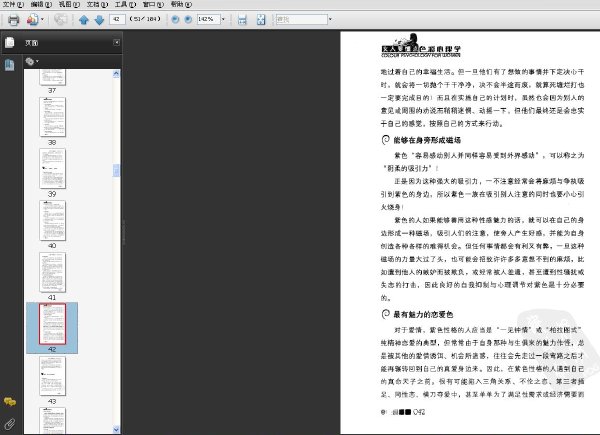Viewport: 600px width, 435px height.
Task: Select page thumbnail 41
Action: (x=52, y=272)
